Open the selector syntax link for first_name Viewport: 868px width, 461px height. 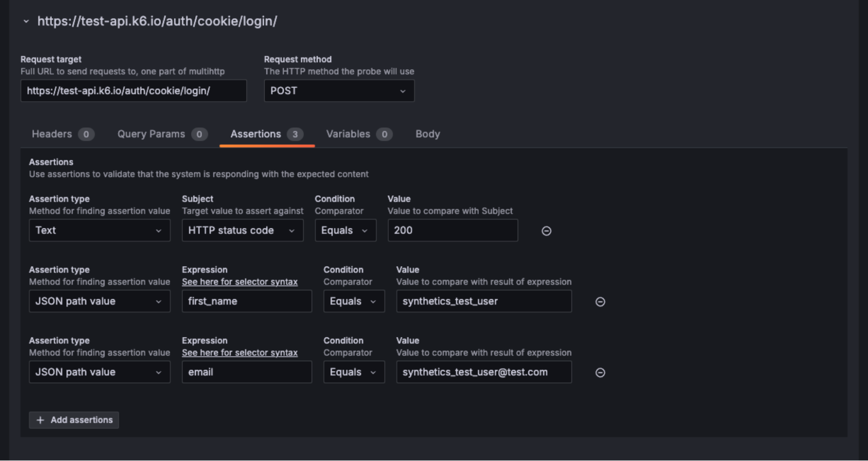point(240,282)
